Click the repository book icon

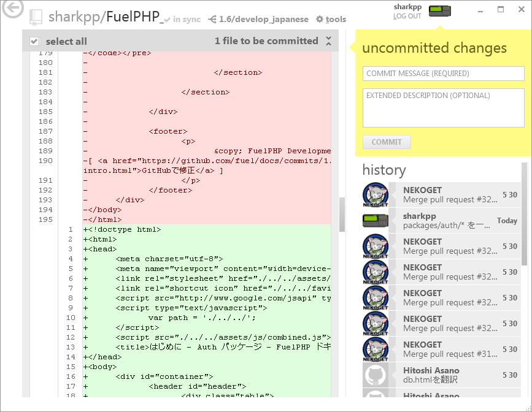(x=36, y=17)
